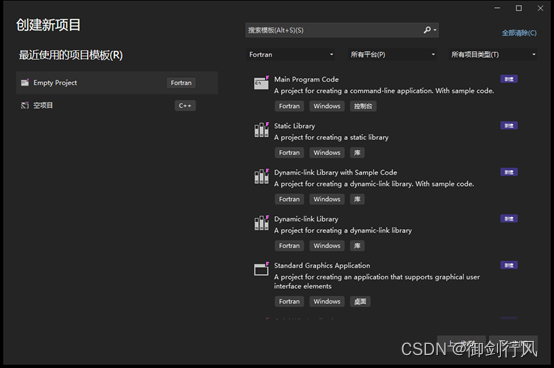
Task: Select the Standard Graphics Application title
Action: pyautogui.click(x=322, y=266)
